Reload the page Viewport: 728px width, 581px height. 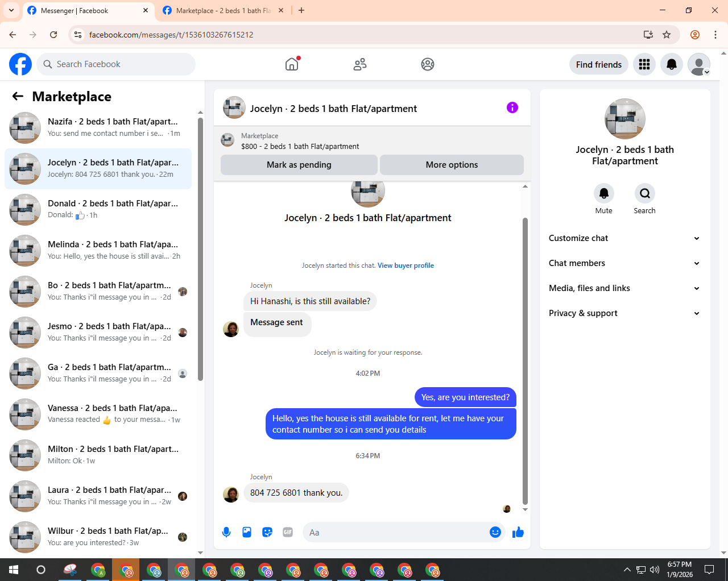(53, 35)
